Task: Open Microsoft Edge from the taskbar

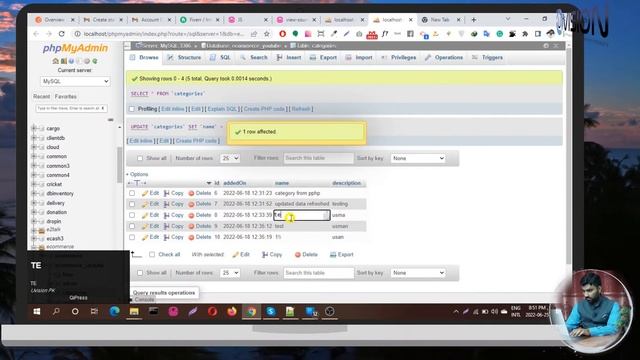Action: [114, 312]
